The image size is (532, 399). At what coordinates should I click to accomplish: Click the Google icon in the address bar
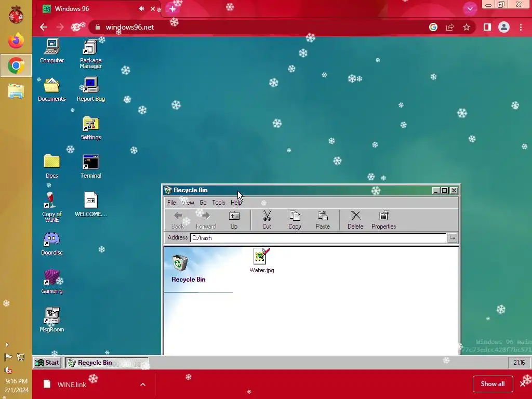click(433, 27)
